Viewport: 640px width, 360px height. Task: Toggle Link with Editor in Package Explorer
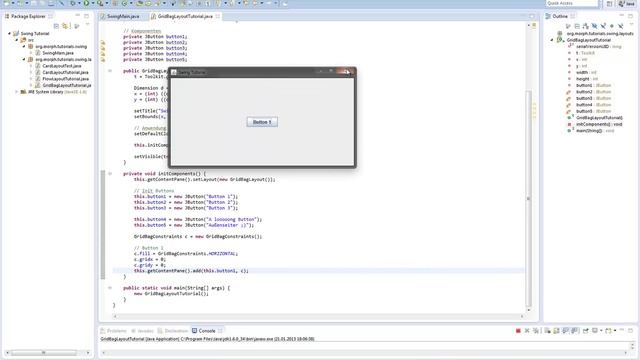coord(65,26)
